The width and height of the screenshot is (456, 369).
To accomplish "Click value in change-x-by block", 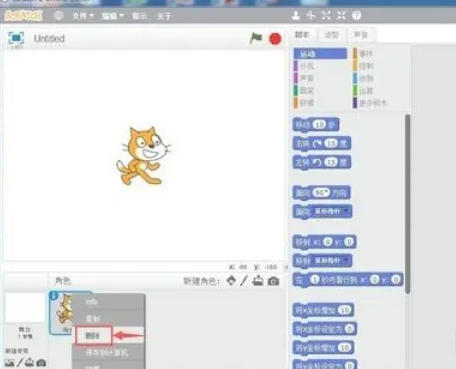I will point(344,310).
